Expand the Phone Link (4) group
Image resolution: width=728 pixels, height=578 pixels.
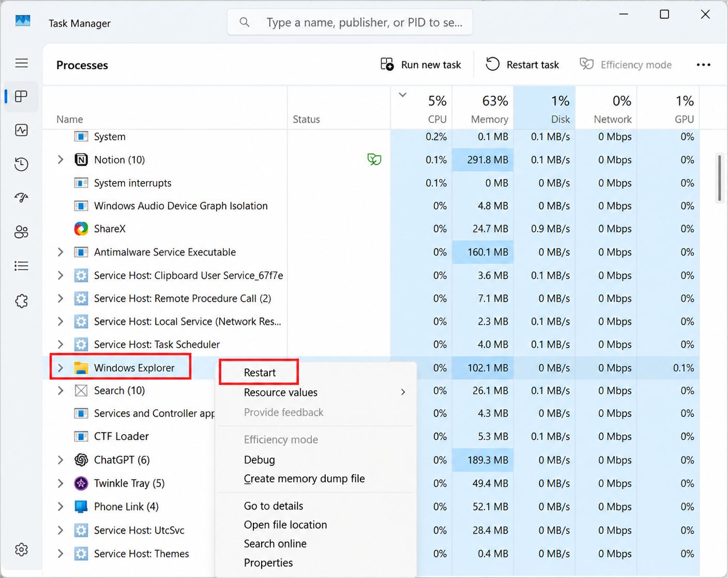pos(60,507)
